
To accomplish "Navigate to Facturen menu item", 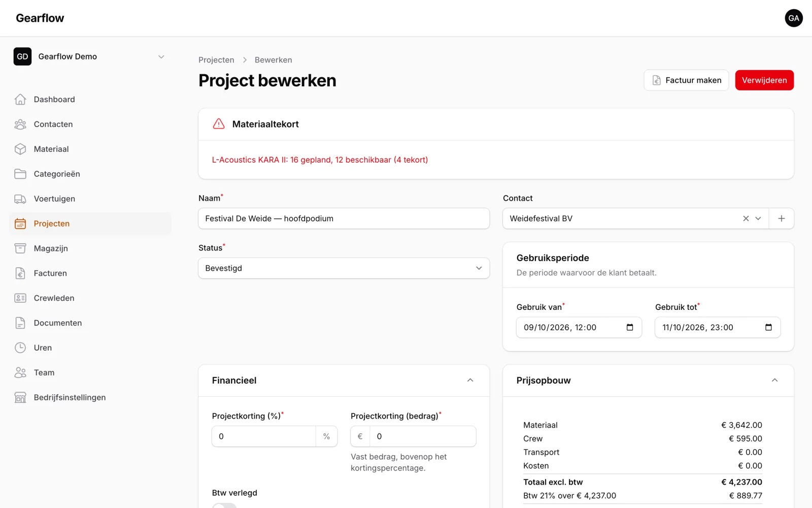I will coord(90,273).
